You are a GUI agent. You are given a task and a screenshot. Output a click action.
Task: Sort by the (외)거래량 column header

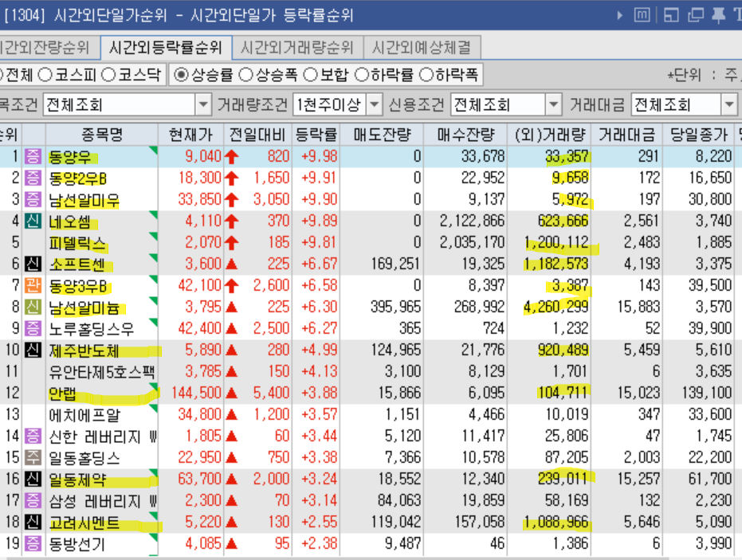click(549, 135)
